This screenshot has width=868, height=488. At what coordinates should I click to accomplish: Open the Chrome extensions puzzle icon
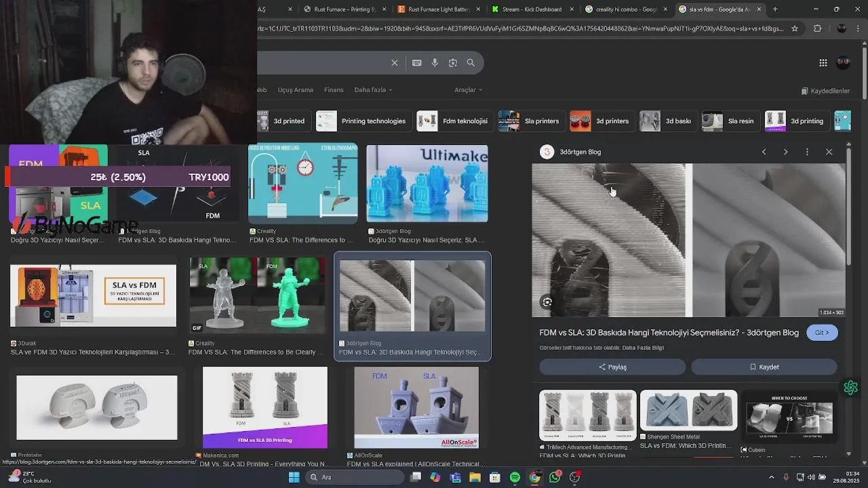coord(817,28)
